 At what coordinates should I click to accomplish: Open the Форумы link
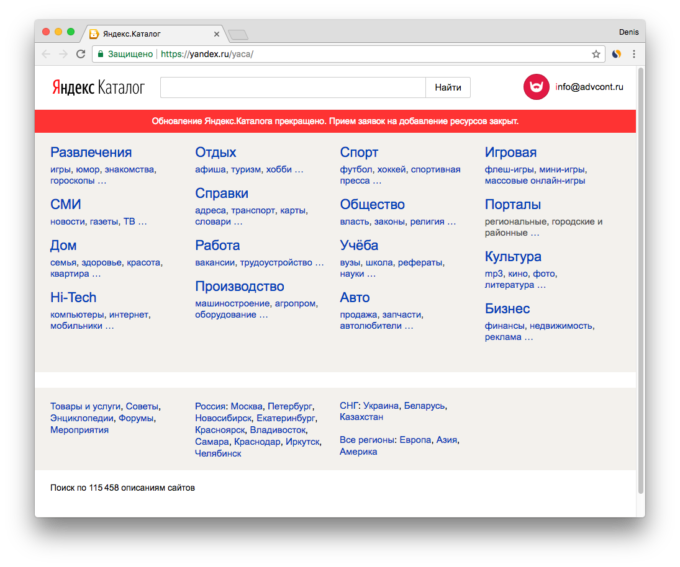click(136, 418)
